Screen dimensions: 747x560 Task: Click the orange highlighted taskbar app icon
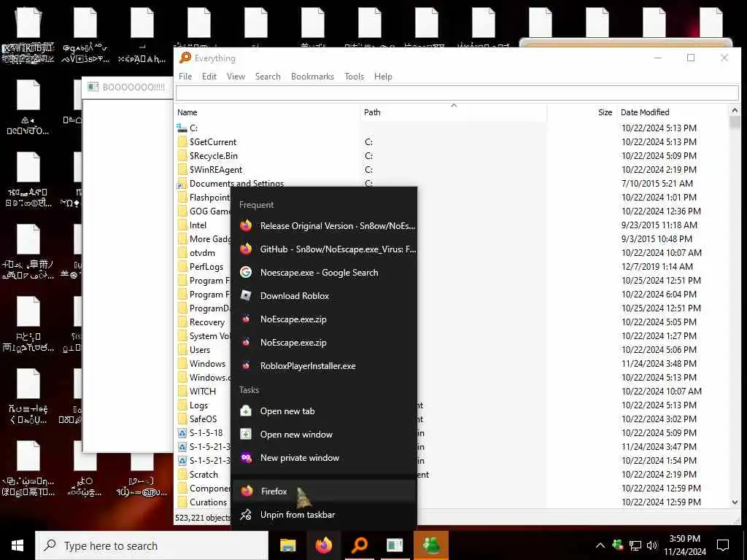click(430, 545)
